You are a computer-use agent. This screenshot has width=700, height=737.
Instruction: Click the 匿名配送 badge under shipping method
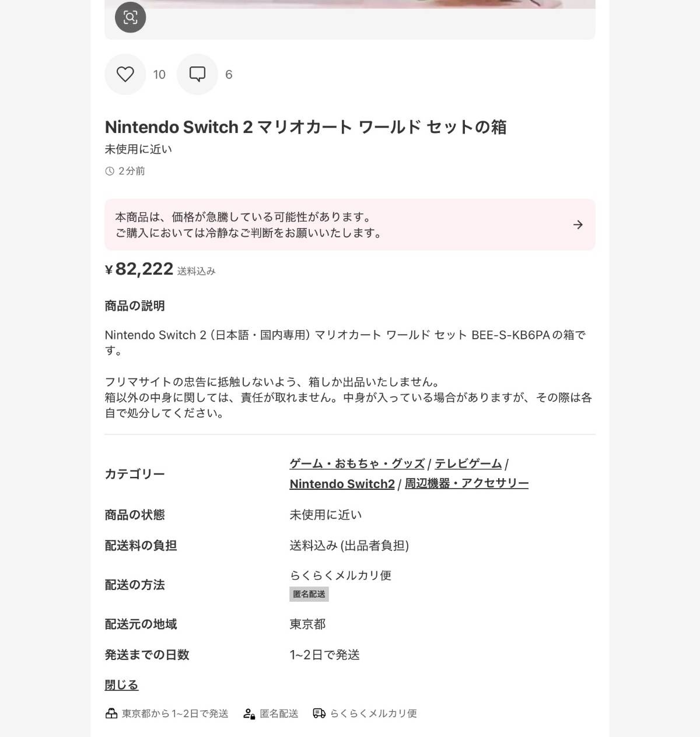(x=309, y=594)
